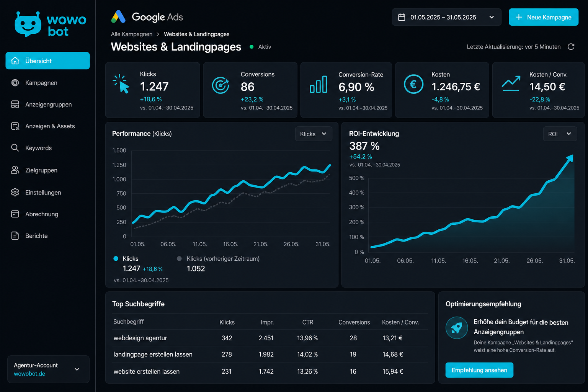588x392 pixels.
Task: Sort by the Klicks column header
Action: [227, 322]
